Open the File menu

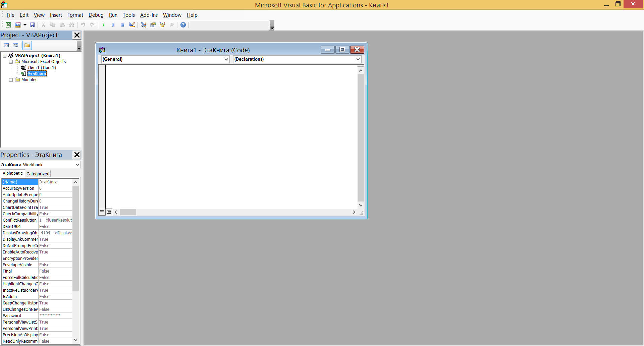[x=10, y=15]
